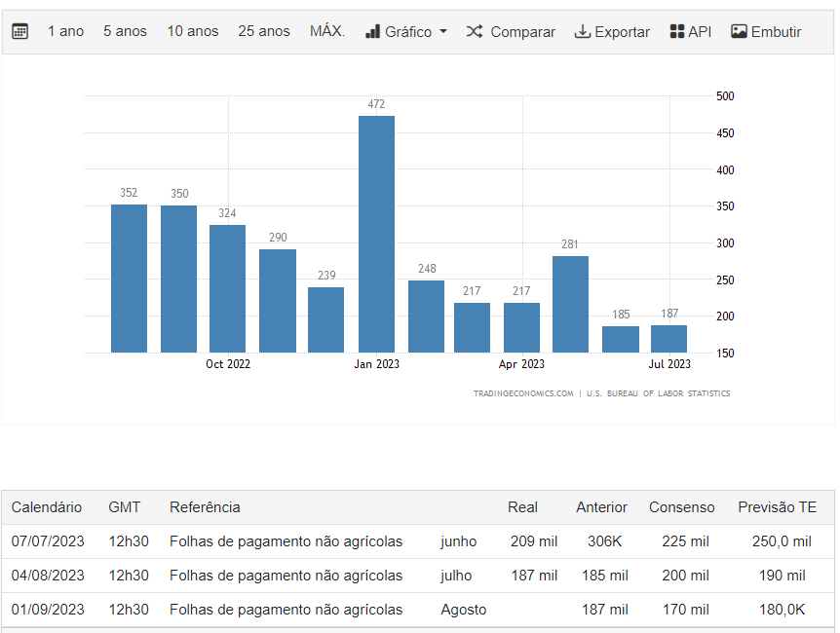The width and height of the screenshot is (840, 633).
Task: Open the TRADINGECONOMICS.COM source credit
Action: pyautogui.click(x=523, y=393)
